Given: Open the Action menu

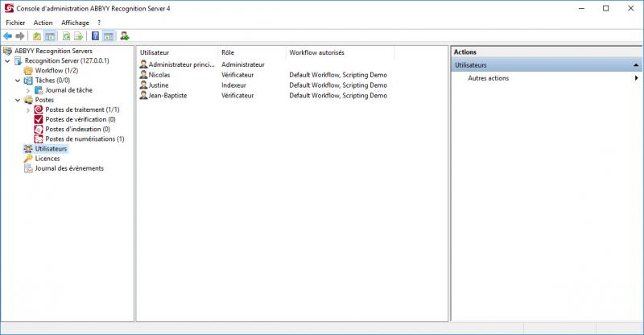Looking at the screenshot, I should click(x=43, y=23).
